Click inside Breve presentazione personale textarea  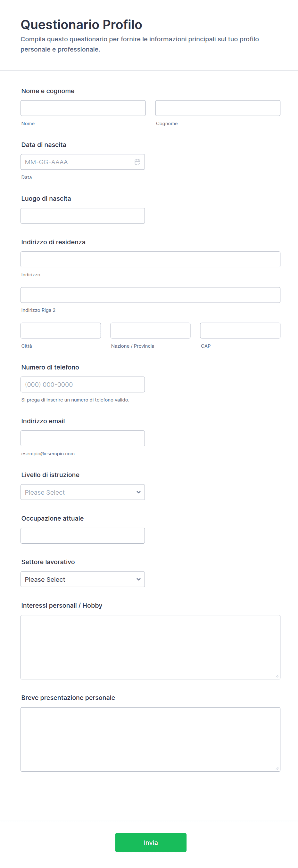click(150, 739)
